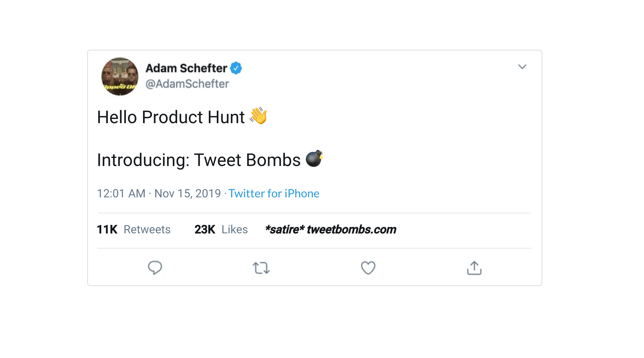Screen dimensions: 644x358
Task: Click the tweet timestamp Nov 15, 2019
Action: [x=187, y=194]
